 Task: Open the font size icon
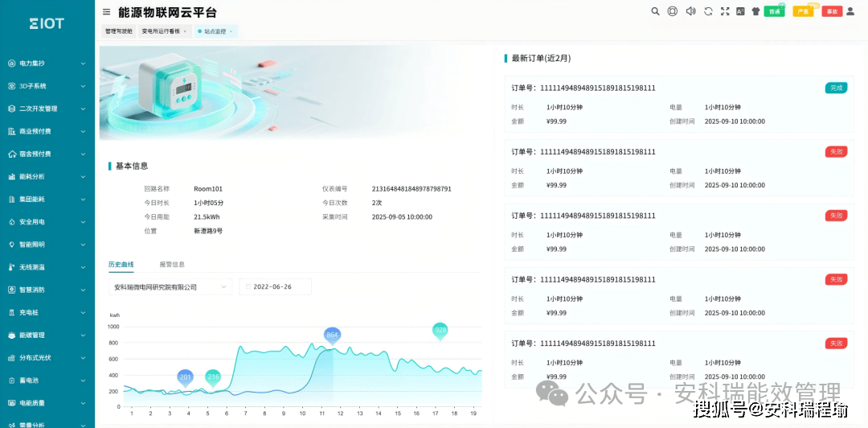(x=740, y=11)
